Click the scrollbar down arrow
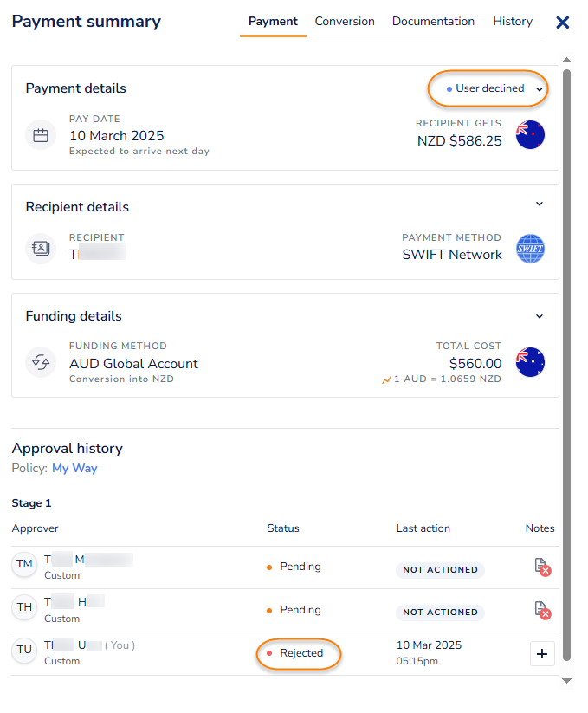This screenshot has width=588, height=713. 567,681
